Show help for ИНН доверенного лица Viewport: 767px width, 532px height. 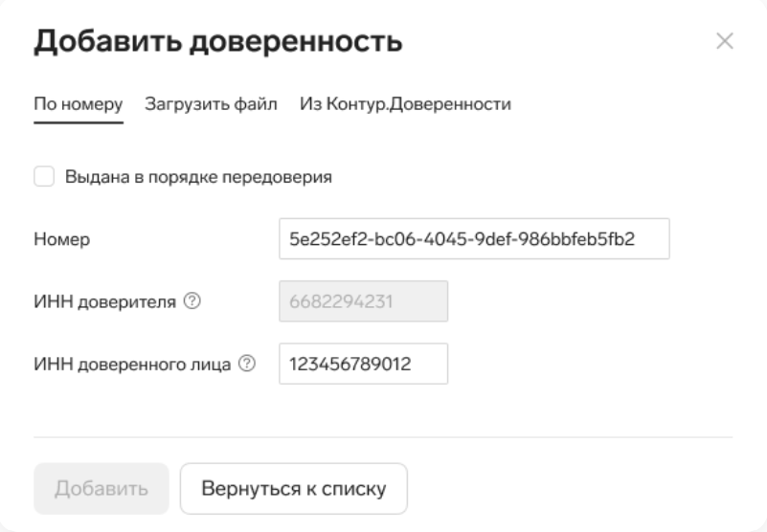tap(247, 364)
